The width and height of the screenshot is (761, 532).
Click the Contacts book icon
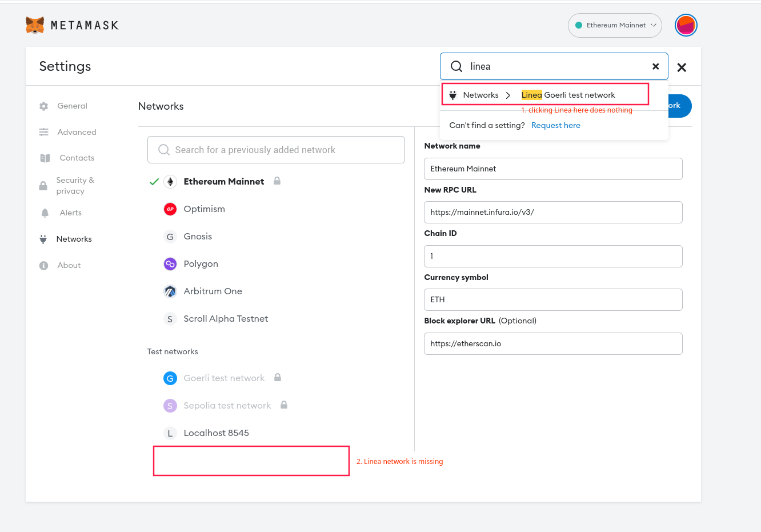coord(45,158)
